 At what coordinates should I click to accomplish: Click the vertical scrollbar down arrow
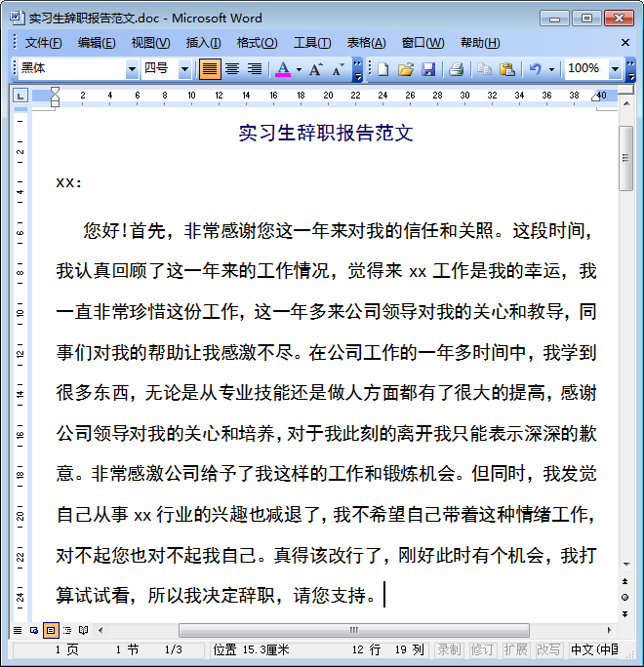click(626, 564)
